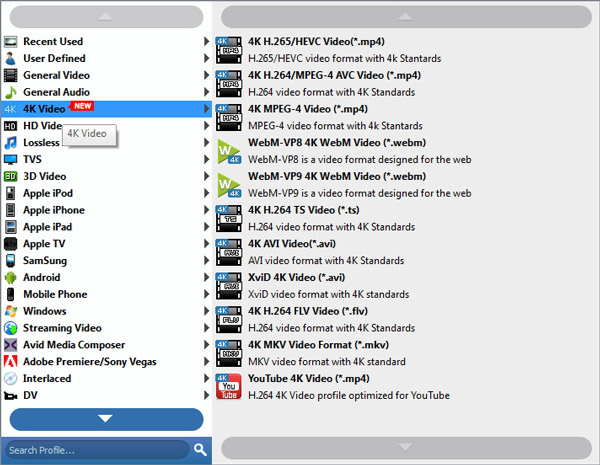Click the WebM-VP8 4K format icon
600x465 pixels.
tap(228, 151)
